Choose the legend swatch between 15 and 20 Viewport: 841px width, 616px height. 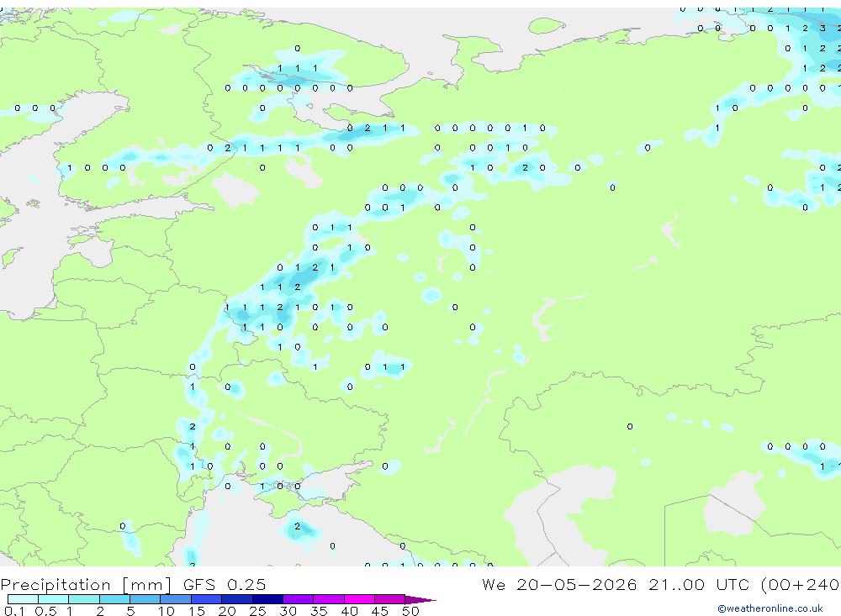tap(207, 599)
